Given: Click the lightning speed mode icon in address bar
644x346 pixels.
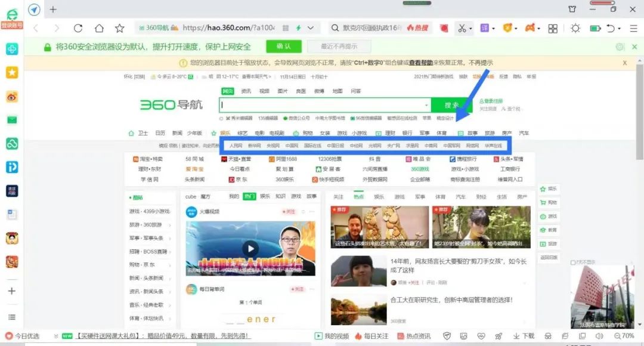Looking at the screenshot, I should coord(299,28).
